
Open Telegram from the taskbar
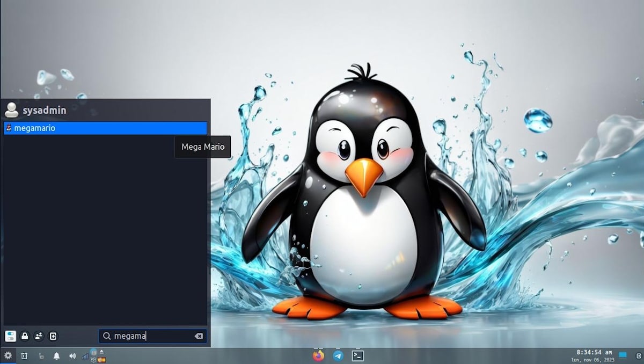[338, 355]
